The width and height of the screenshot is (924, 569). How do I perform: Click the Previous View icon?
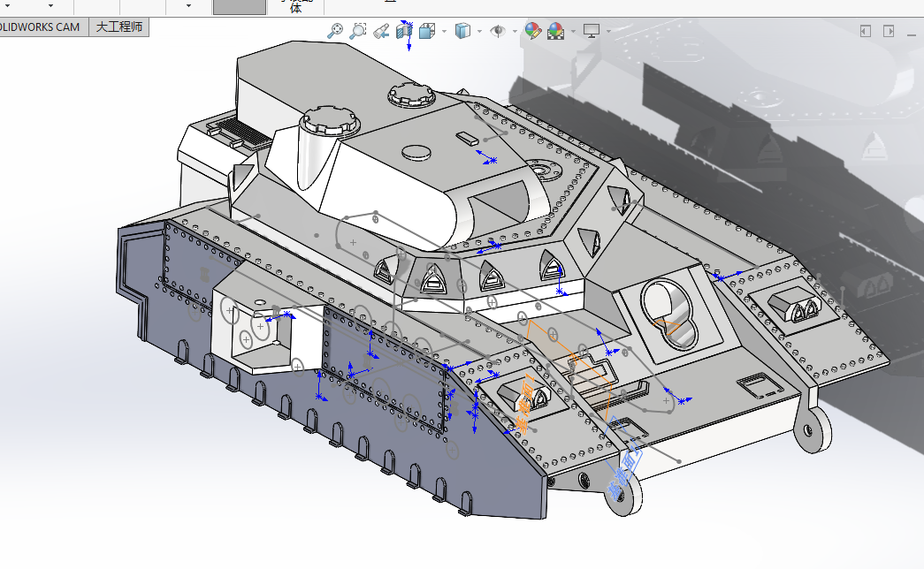pos(381,31)
